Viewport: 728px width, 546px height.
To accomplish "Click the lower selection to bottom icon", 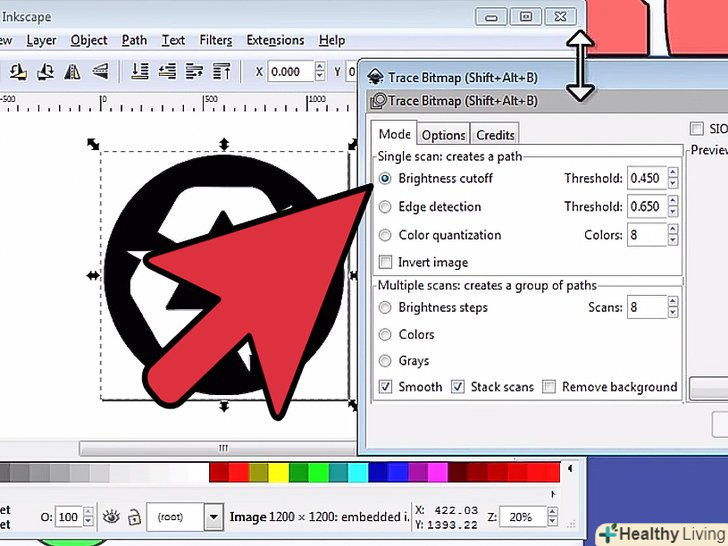I will point(140,72).
